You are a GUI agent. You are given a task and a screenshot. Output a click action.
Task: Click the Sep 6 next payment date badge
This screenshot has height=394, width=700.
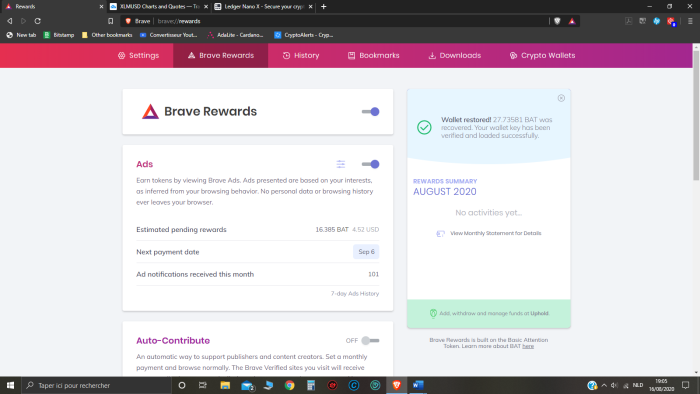[x=366, y=252]
